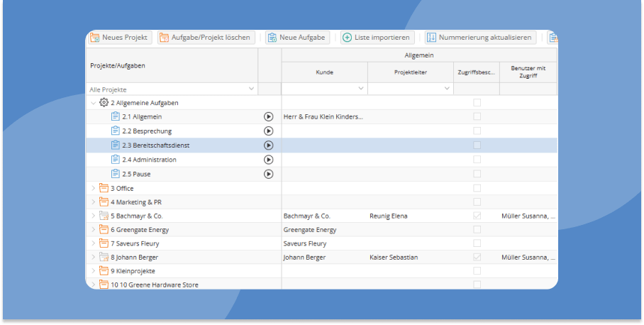Enable access restriction checkbox for 3 Office
This screenshot has height=325, width=644.
(x=477, y=188)
